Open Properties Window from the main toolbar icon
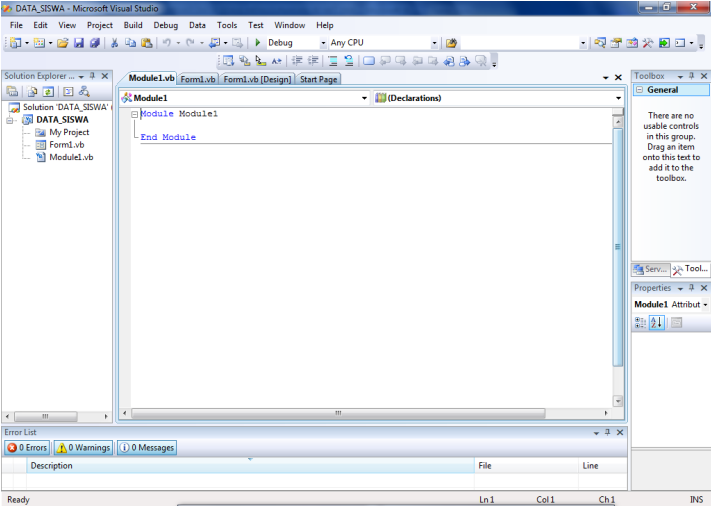 616,43
